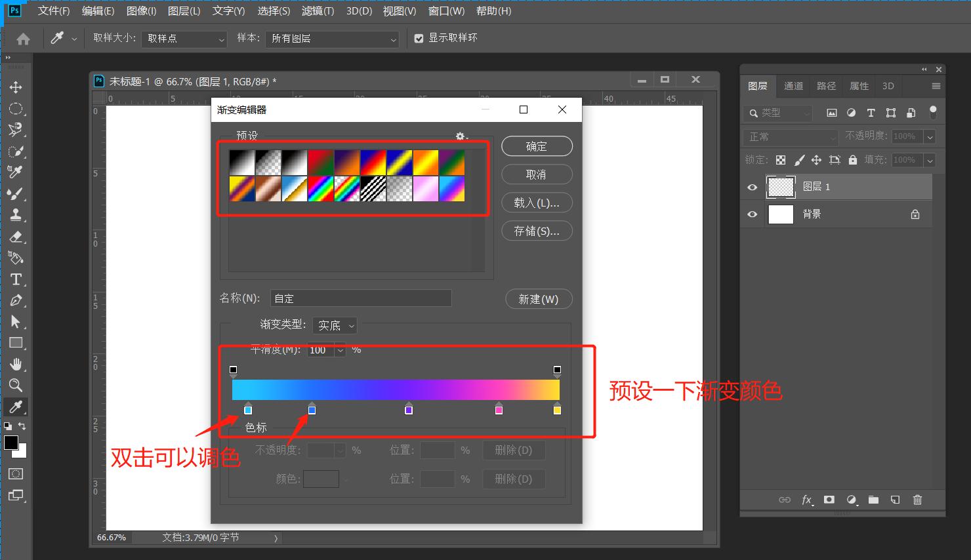Select the Polygonal Lasso tool

16,129
